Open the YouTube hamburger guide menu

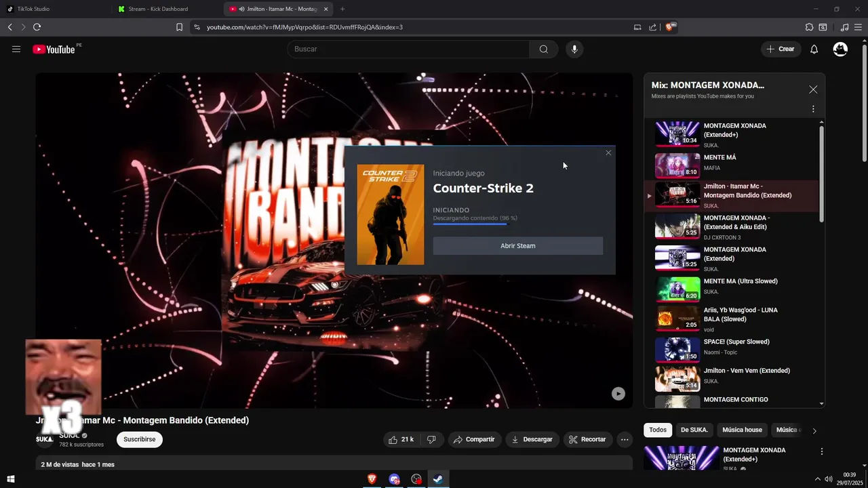[x=16, y=49]
